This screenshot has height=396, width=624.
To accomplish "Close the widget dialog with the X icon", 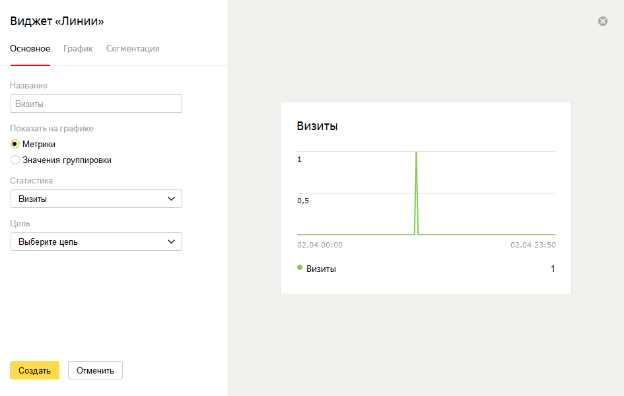I will 603,21.
